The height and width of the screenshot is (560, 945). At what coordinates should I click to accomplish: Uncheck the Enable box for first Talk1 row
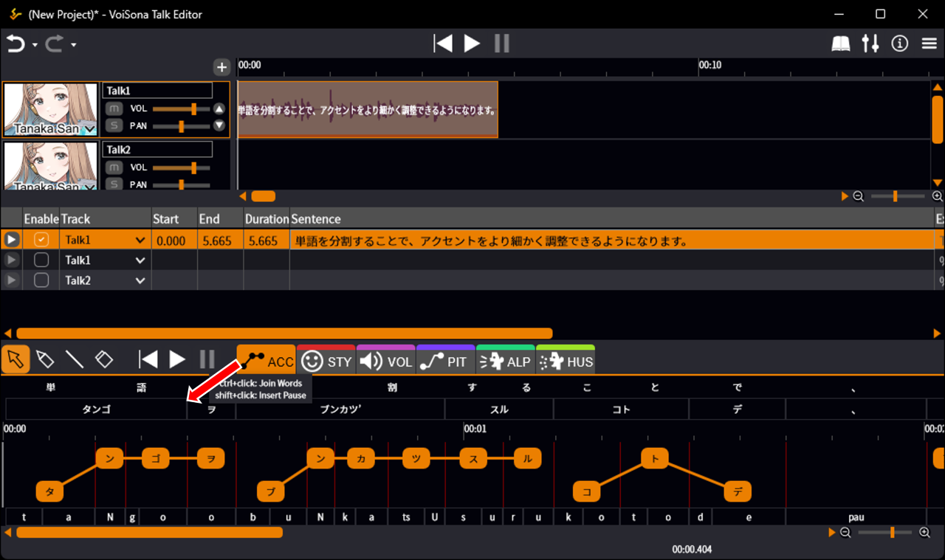[41, 240]
